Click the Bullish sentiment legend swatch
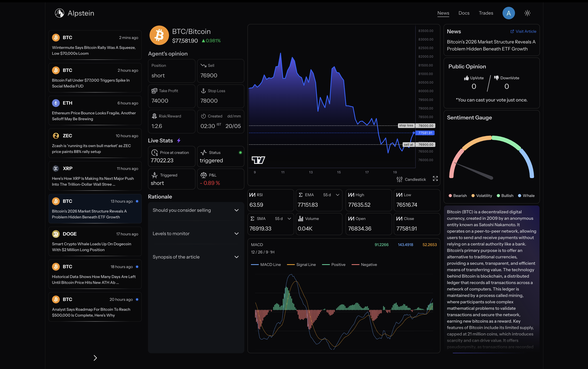588x369 pixels. click(x=498, y=196)
